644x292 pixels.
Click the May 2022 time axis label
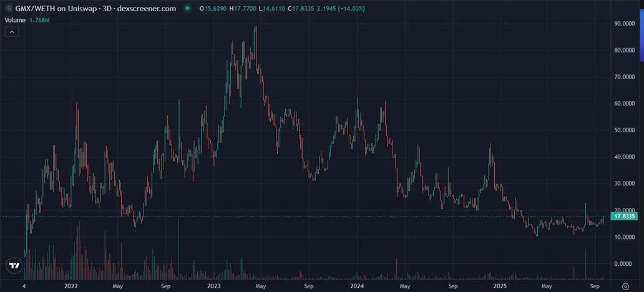click(117, 286)
